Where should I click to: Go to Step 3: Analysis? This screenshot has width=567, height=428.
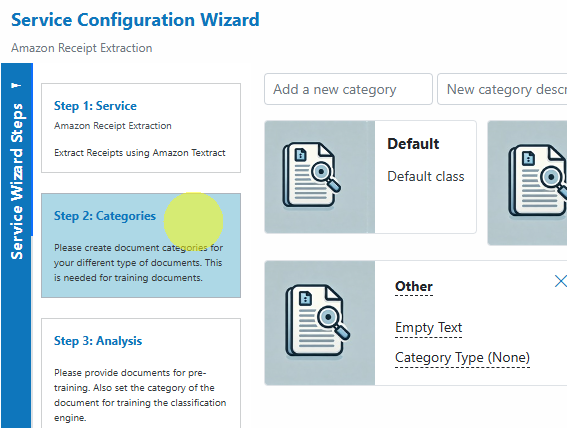[141, 373]
